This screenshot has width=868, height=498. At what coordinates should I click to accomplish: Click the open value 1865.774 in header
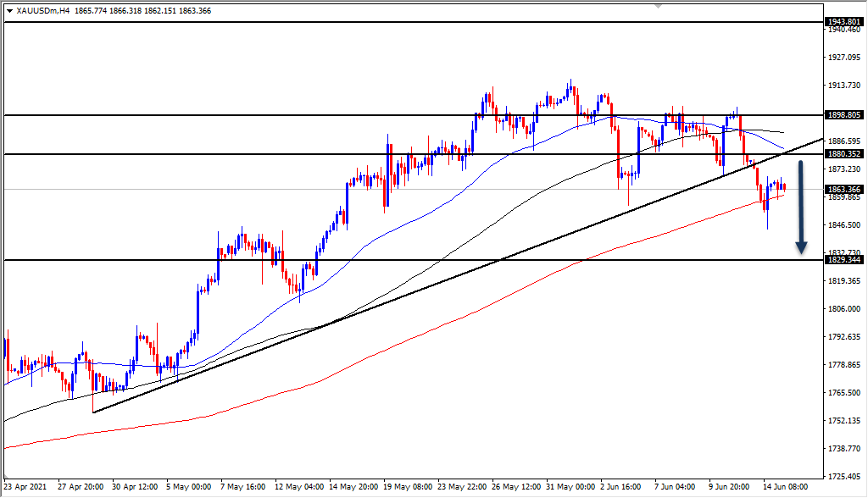(90, 10)
